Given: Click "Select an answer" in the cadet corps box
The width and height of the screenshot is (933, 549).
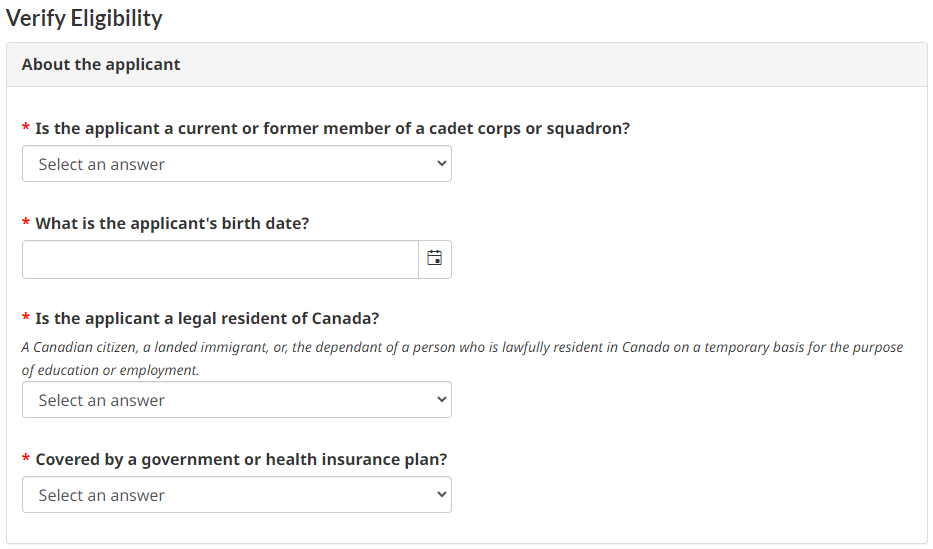Looking at the screenshot, I should (102, 164).
